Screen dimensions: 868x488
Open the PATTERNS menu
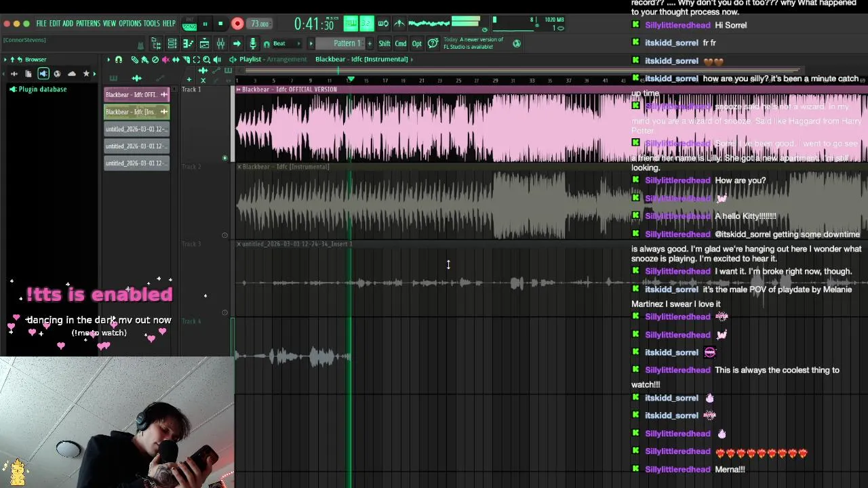coord(88,24)
